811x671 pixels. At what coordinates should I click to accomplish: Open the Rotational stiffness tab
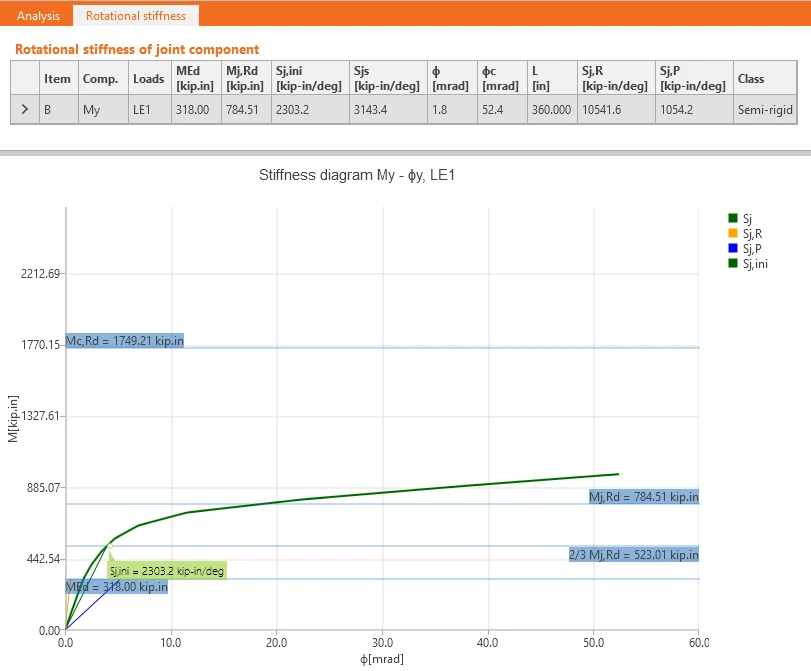136,16
